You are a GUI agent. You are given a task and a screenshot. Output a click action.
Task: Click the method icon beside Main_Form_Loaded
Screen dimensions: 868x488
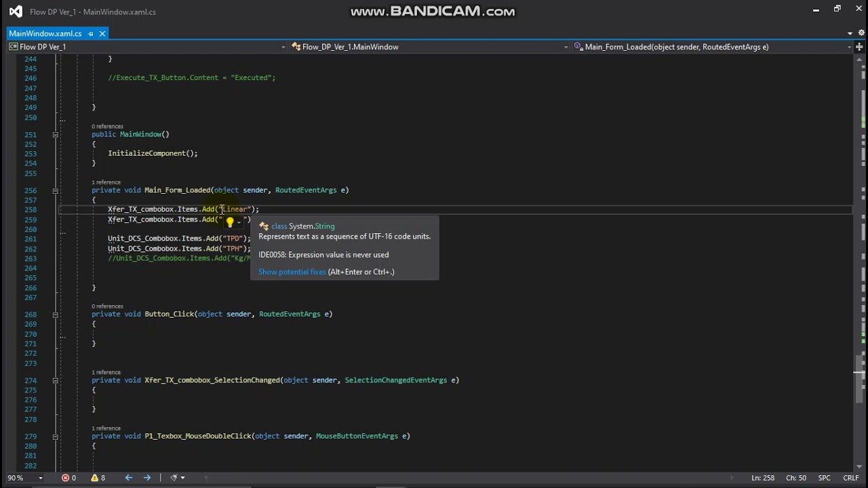pyautogui.click(x=578, y=47)
